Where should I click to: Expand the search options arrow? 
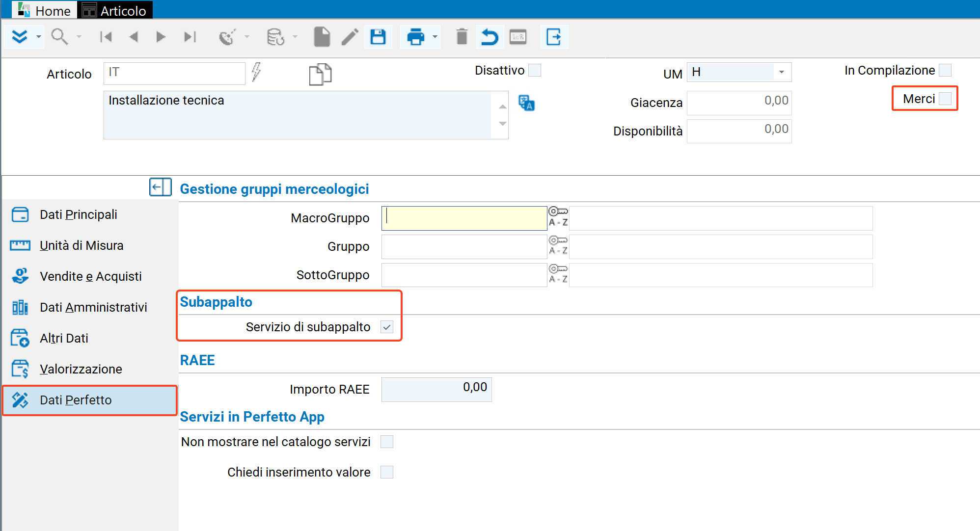click(79, 37)
